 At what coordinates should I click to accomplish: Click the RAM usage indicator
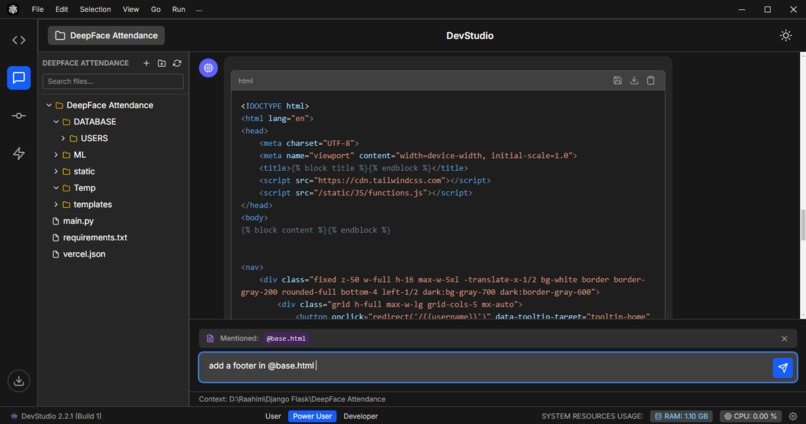pos(681,416)
